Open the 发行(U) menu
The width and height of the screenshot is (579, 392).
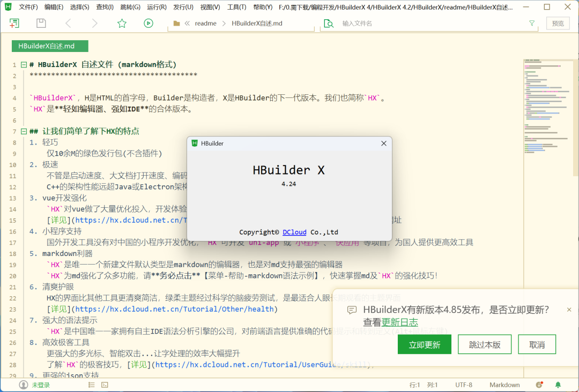tap(183, 7)
